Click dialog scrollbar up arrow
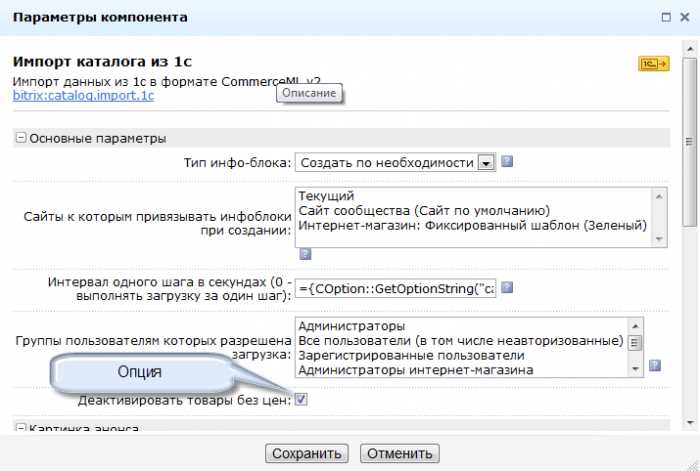 690,48
